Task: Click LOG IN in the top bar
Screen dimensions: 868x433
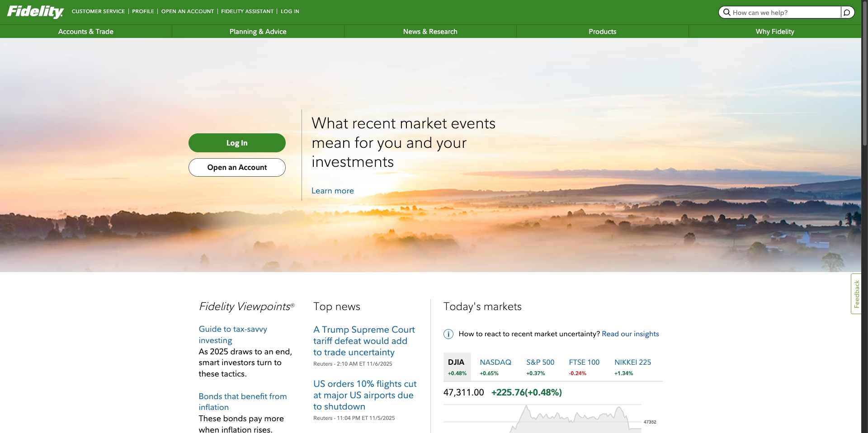Action: click(290, 11)
